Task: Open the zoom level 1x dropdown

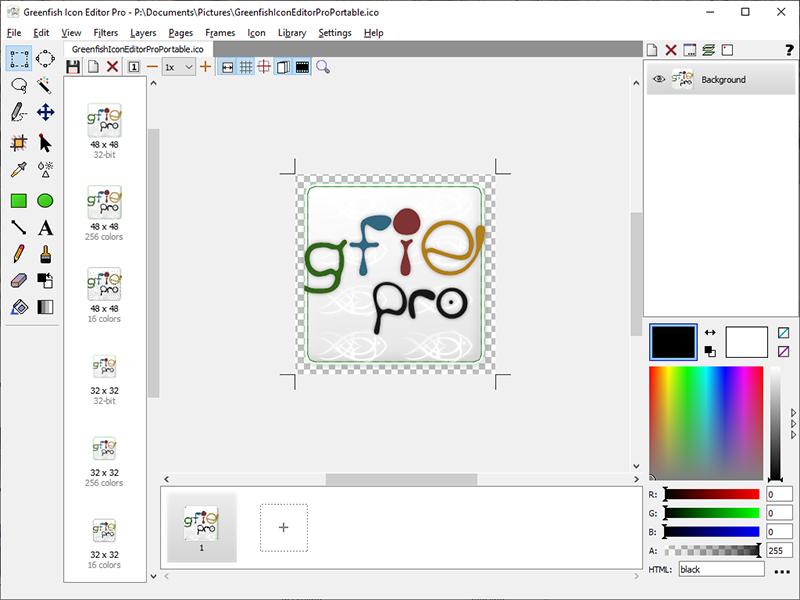Action: (x=179, y=67)
